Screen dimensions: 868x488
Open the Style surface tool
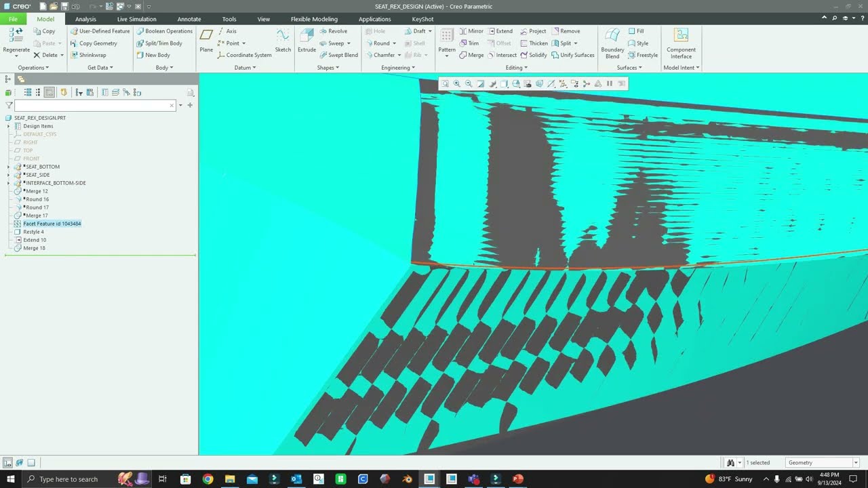[638, 43]
